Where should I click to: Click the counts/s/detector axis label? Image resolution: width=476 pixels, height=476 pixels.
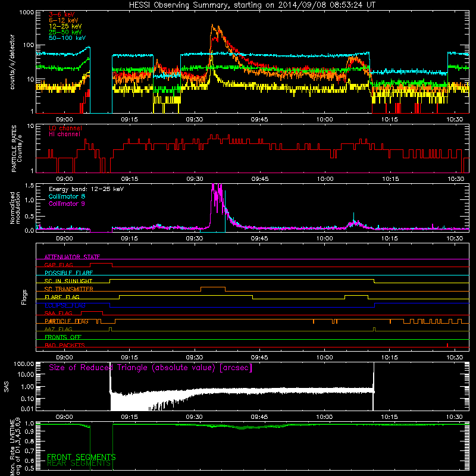click(x=12, y=62)
